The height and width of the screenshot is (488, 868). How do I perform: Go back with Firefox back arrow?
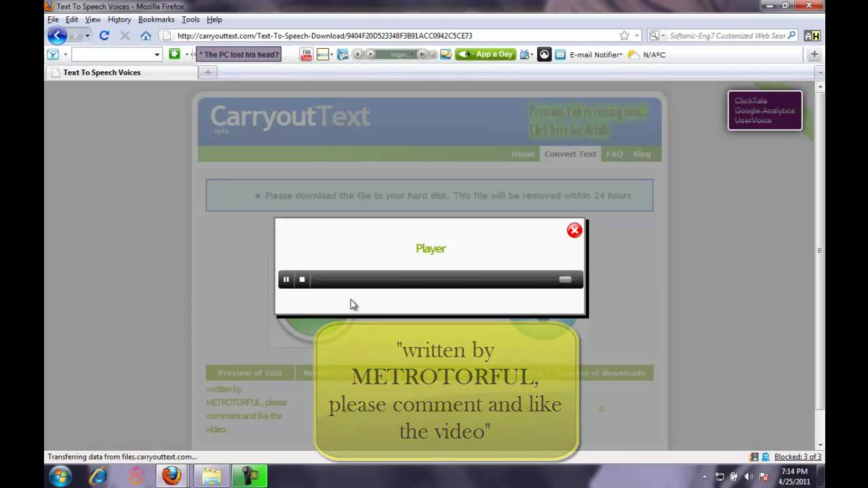click(57, 36)
